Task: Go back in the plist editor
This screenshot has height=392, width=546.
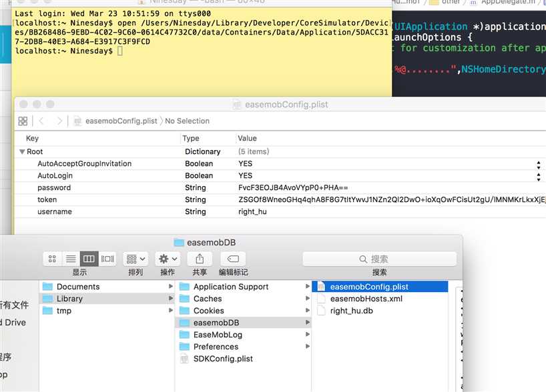Action: coord(41,121)
